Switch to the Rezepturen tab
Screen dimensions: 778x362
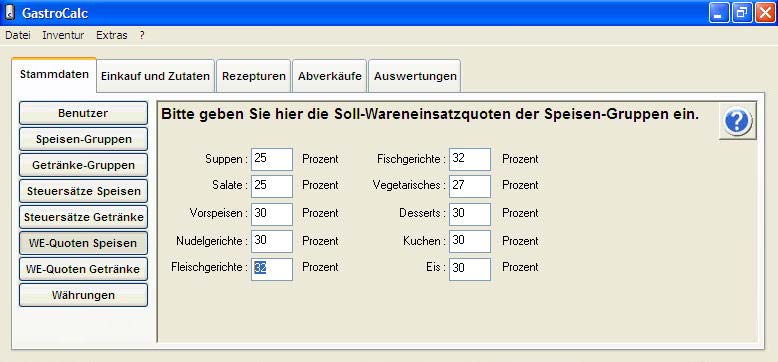pyautogui.click(x=254, y=76)
